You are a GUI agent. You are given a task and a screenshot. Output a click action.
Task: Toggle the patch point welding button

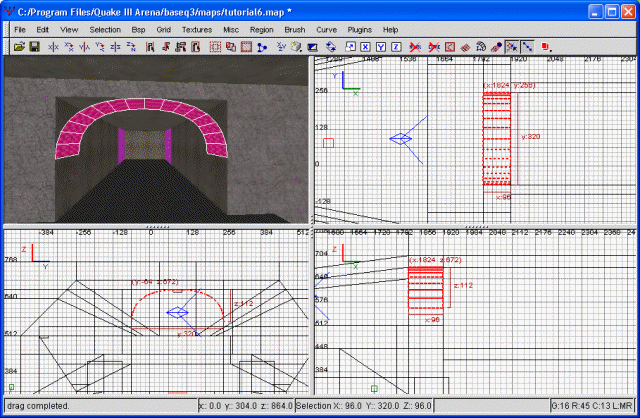point(512,47)
